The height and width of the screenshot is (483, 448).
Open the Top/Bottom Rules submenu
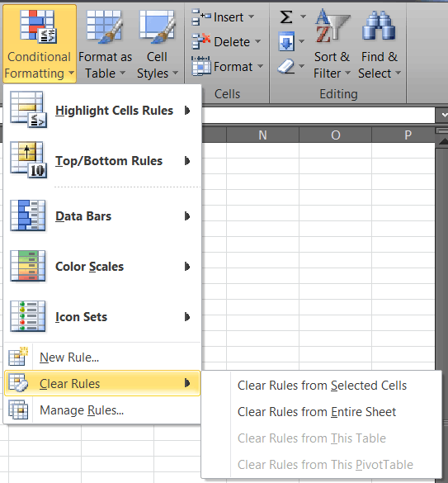[102, 160]
